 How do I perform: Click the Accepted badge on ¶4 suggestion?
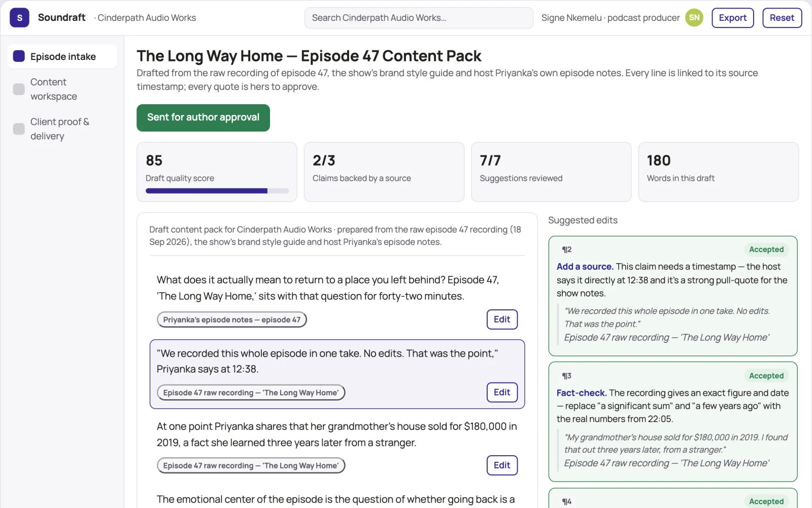pos(766,501)
